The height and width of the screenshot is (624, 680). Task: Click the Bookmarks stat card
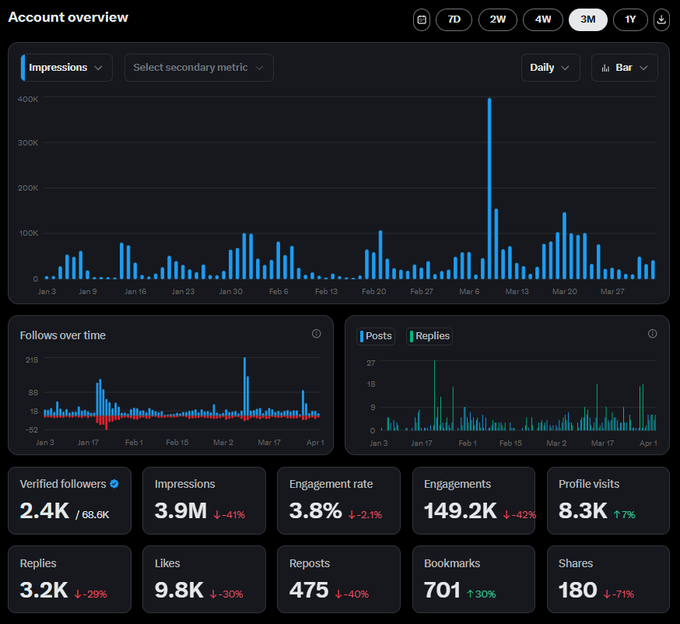tap(472, 579)
